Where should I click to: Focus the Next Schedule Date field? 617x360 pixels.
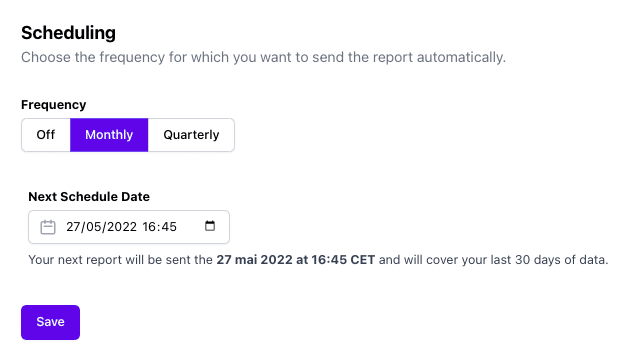129,227
